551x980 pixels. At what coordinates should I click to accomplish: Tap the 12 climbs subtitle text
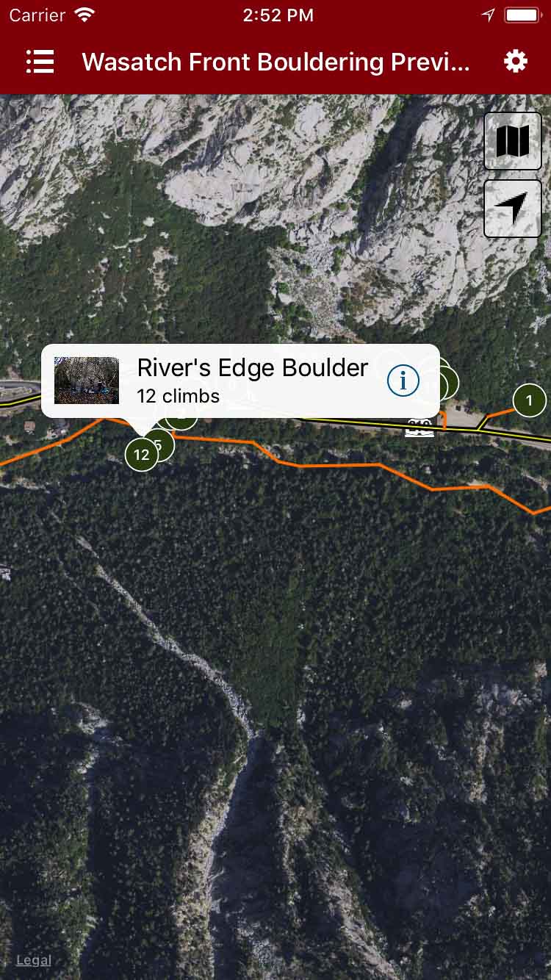[x=178, y=396]
